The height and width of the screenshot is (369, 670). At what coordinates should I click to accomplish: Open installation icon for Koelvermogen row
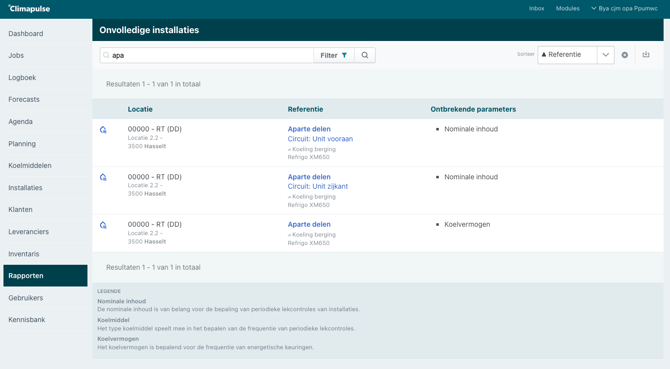[103, 225]
